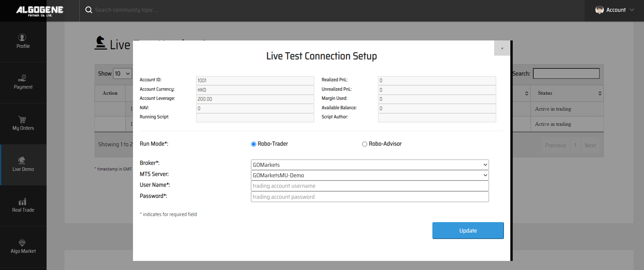Image resolution: width=644 pixels, height=270 pixels.
Task: Select page 1 in pagination
Action: (575, 145)
